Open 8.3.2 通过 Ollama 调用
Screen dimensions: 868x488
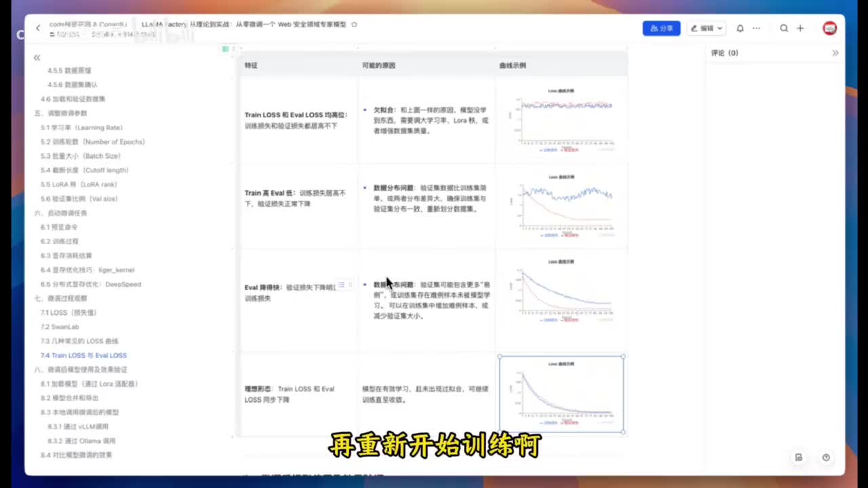point(81,441)
